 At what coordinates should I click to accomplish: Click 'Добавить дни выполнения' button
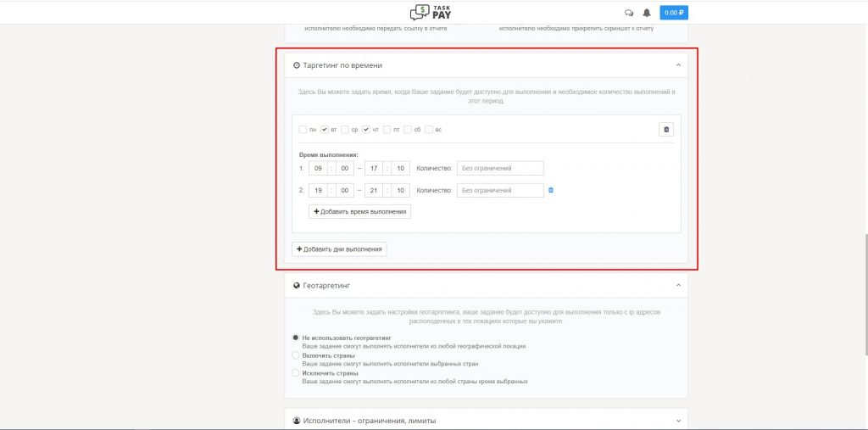(339, 249)
